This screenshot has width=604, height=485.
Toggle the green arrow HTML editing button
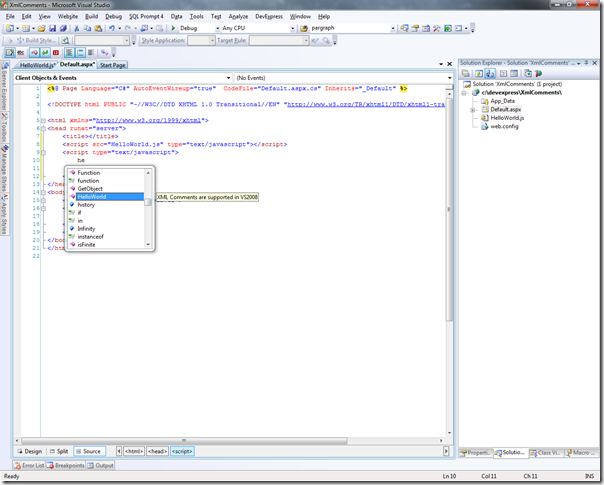[x=45, y=52]
